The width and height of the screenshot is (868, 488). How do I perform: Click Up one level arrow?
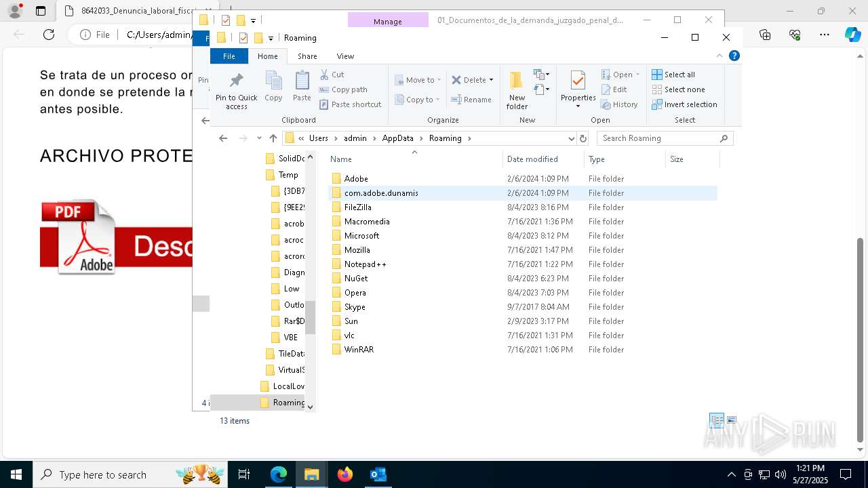click(273, 138)
